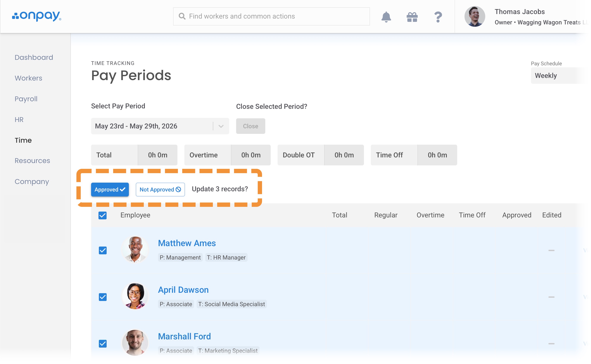
Task: Click Marshall Ford profile photo
Action: pos(135,343)
